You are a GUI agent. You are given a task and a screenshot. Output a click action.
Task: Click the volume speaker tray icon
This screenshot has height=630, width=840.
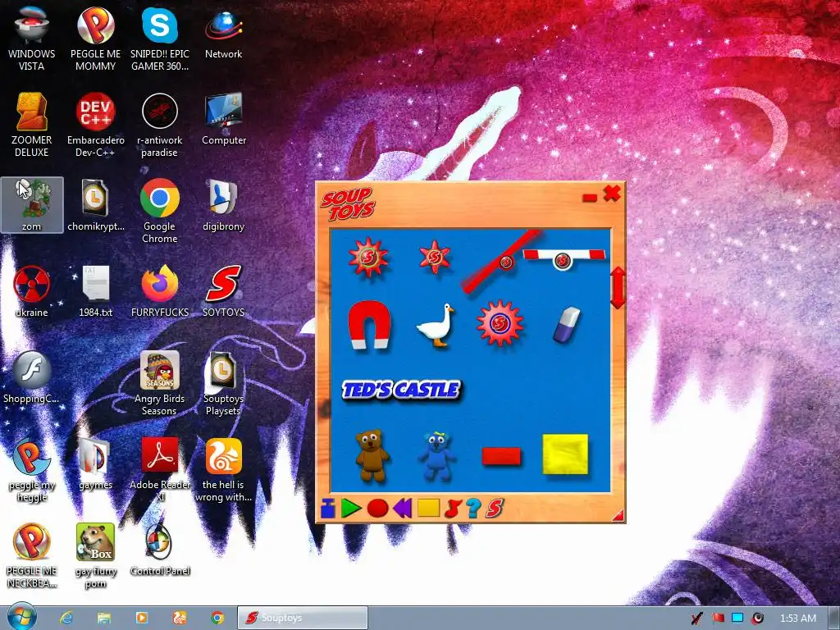[757, 619]
